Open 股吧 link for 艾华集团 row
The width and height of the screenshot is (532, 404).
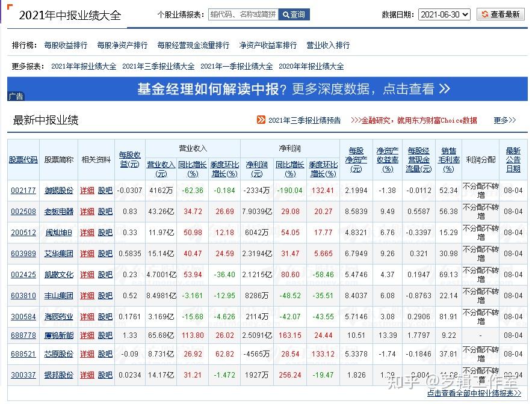click(x=105, y=254)
